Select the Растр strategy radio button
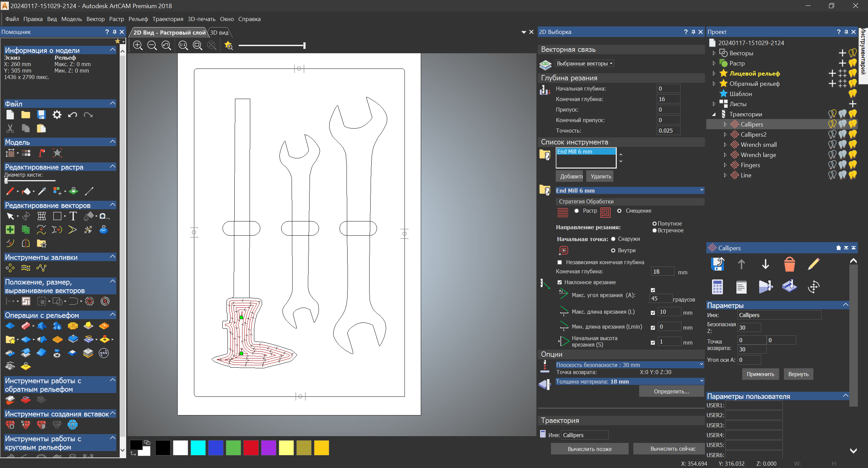The width and height of the screenshot is (868, 468). pos(577,211)
